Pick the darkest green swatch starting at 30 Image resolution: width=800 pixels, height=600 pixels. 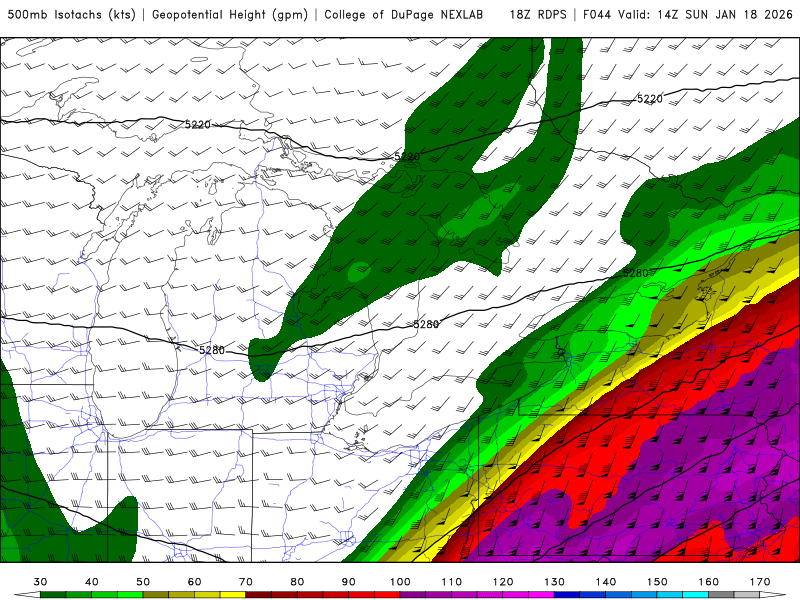[53, 595]
